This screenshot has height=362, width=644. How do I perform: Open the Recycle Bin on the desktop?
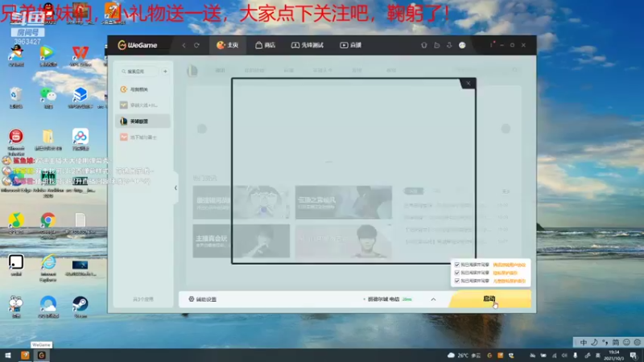[15, 97]
